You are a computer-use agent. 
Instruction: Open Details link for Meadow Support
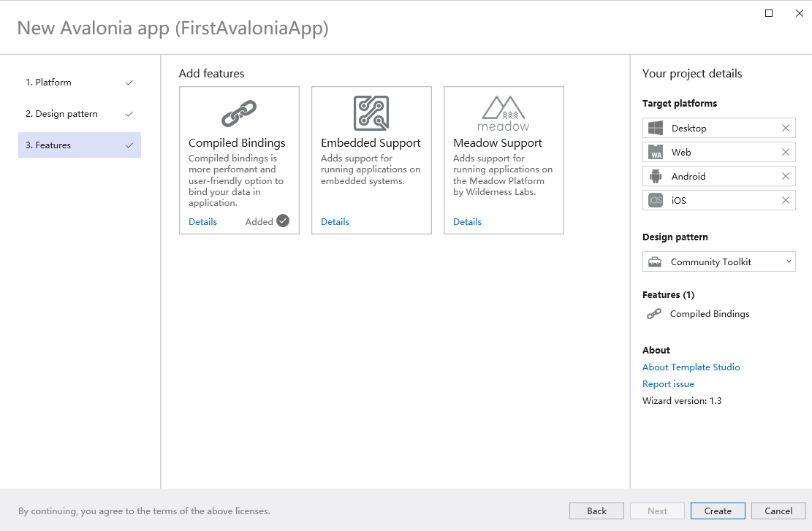click(467, 222)
